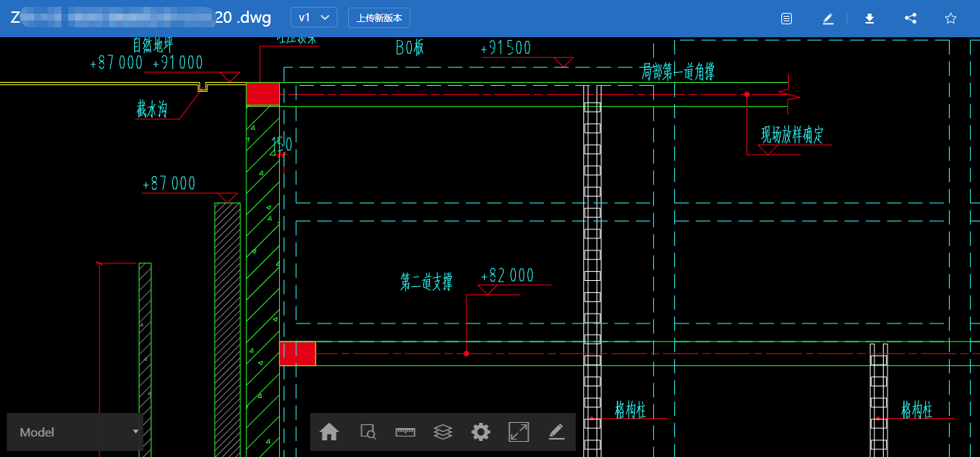The height and width of the screenshot is (457, 980).
Task: Expand the v1 version dropdown
Action: pyautogui.click(x=314, y=17)
